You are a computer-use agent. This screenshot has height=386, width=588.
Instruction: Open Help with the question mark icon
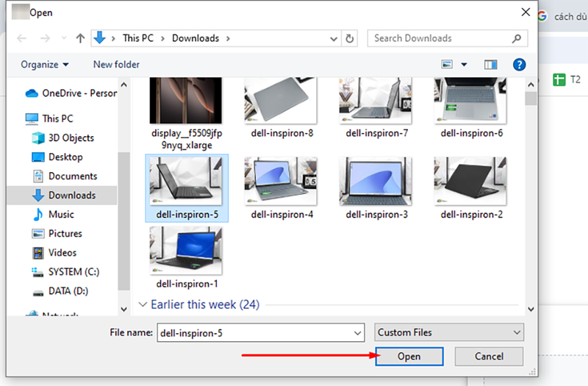click(519, 65)
